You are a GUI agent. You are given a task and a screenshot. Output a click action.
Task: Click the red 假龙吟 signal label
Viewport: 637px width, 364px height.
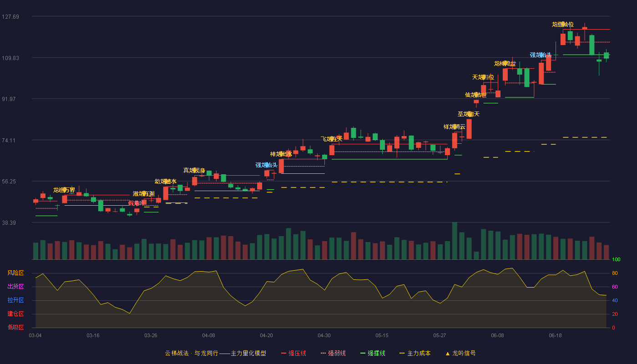pos(136,203)
